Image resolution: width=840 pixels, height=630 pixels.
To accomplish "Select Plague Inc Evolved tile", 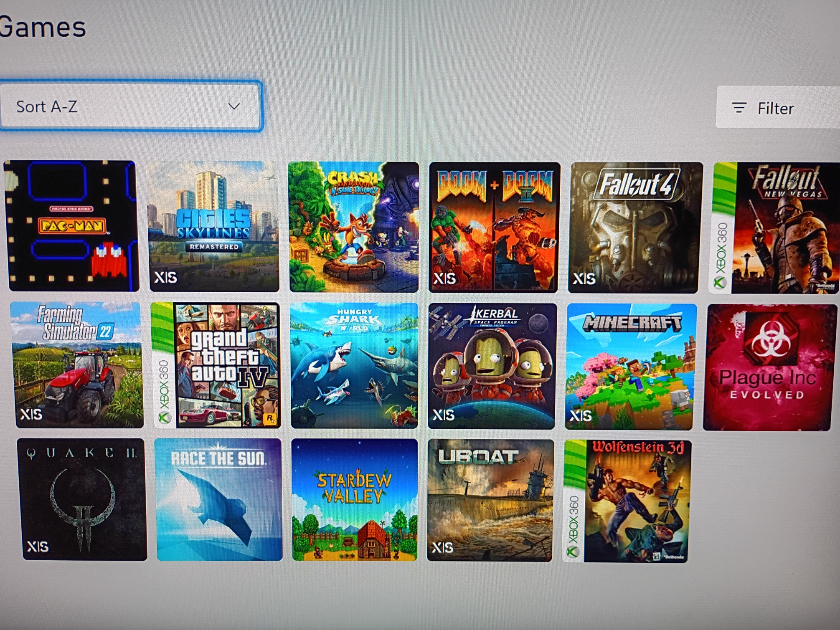I will [769, 367].
